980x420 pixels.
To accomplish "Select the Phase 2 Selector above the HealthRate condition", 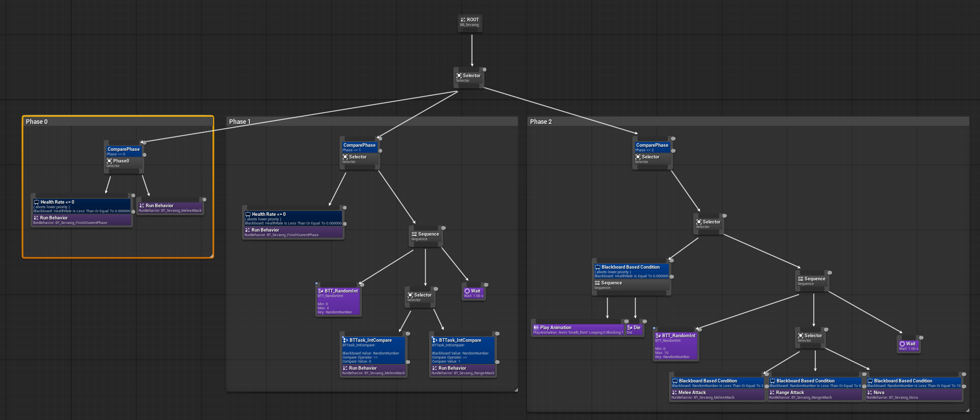I will (x=708, y=224).
